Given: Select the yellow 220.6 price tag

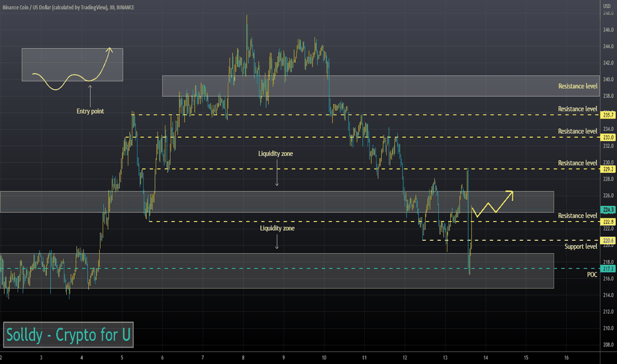Looking at the screenshot, I should (x=608, y=240).
